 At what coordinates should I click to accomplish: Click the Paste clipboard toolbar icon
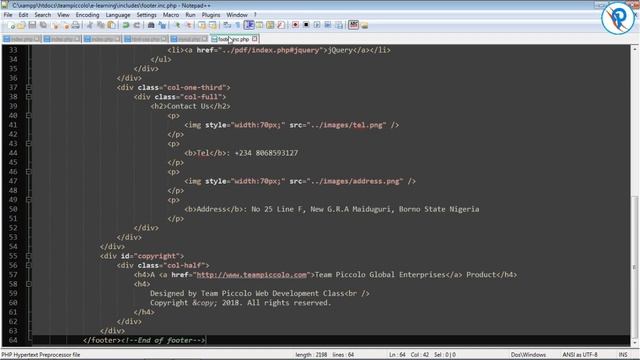[x=111, y=25]
